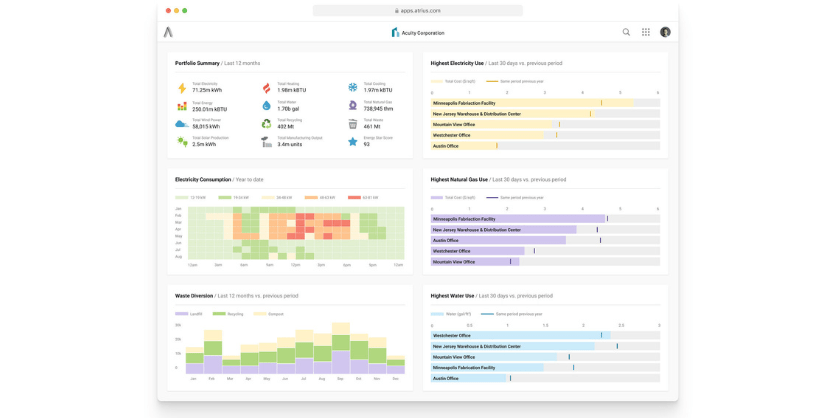Click the 250.01m kBTU energy value
836x418 pixels.
click(210, 109)
